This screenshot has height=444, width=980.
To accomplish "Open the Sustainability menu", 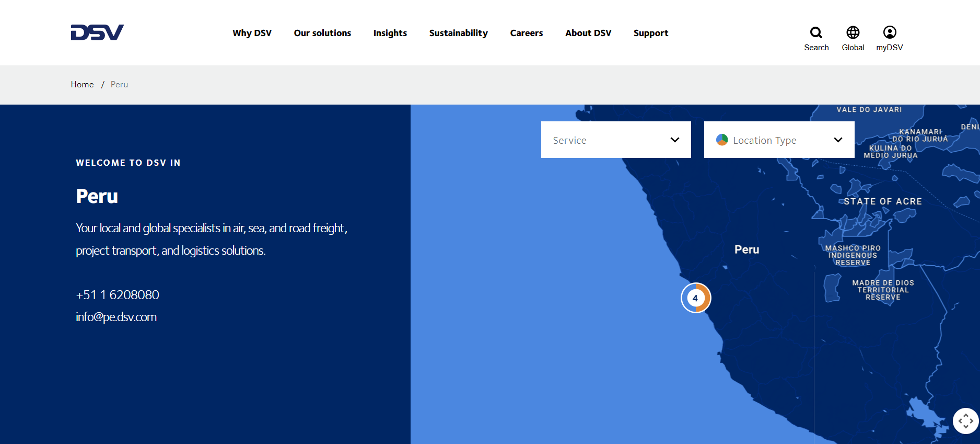I will (459, 33).
